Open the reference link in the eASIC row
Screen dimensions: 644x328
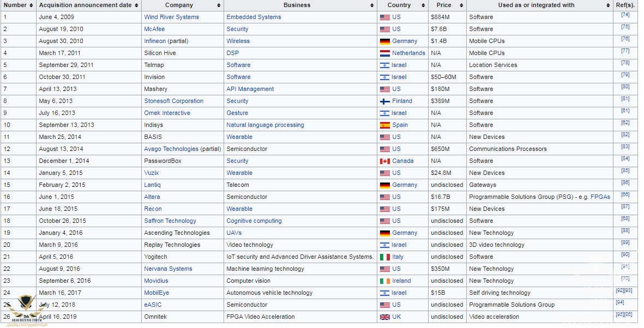pyautogui.click(x=620, y=302)
